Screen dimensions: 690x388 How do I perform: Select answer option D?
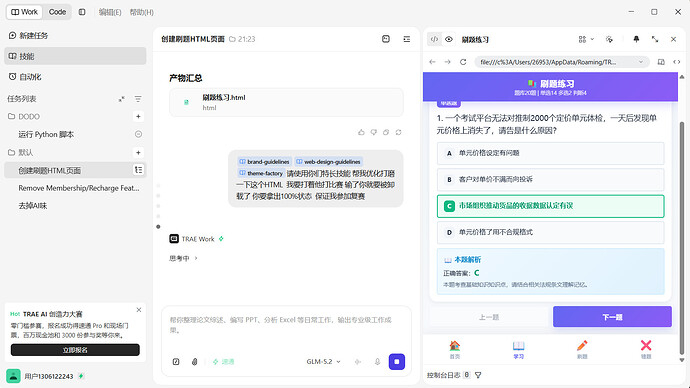pyautogui.click(x=551, y=232)
